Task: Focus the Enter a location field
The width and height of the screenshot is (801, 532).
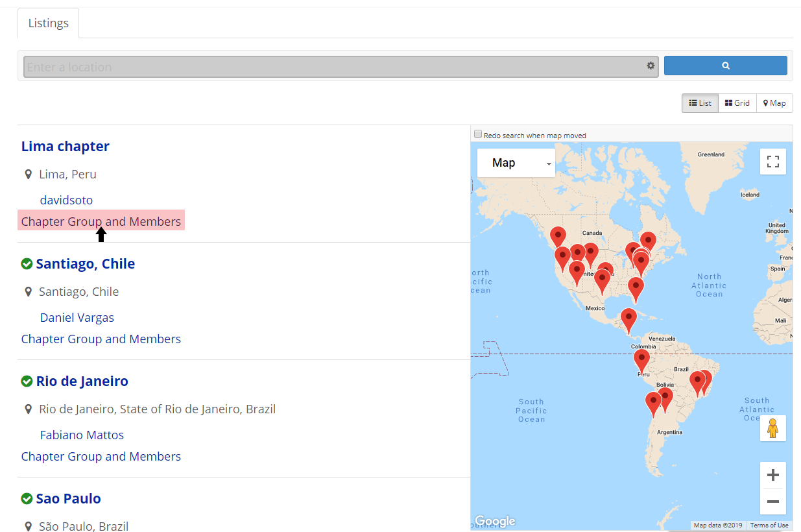Action: (x=341, y=67)
